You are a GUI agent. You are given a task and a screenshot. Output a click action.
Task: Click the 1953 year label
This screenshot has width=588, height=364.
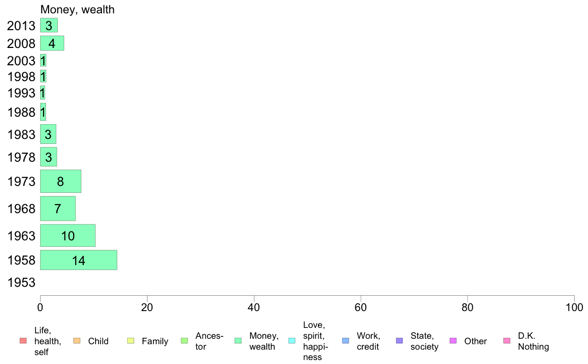pos(21,282)
